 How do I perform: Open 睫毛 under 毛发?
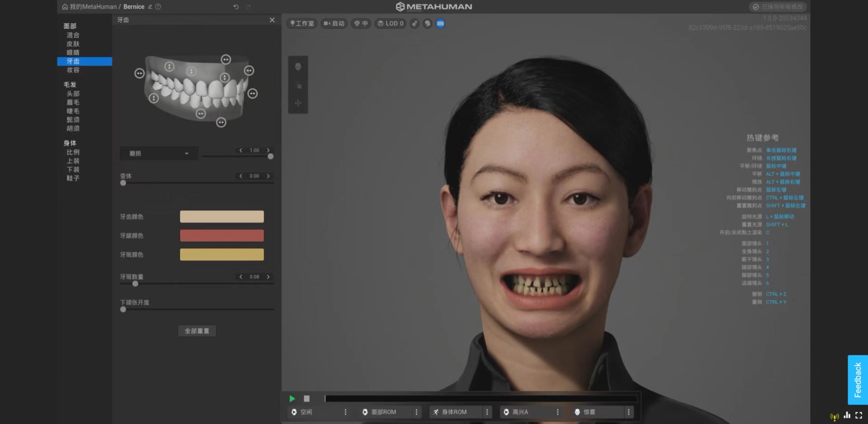[73, 111]
